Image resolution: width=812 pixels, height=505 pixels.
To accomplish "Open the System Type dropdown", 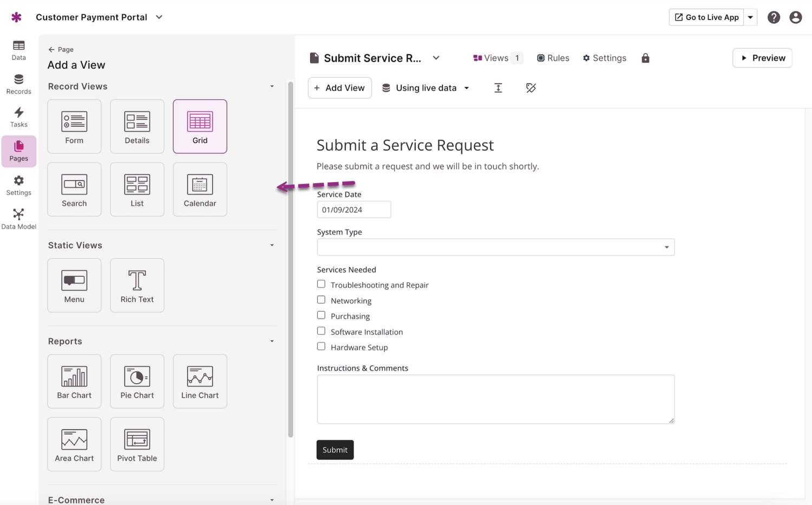I will (495, 247).
